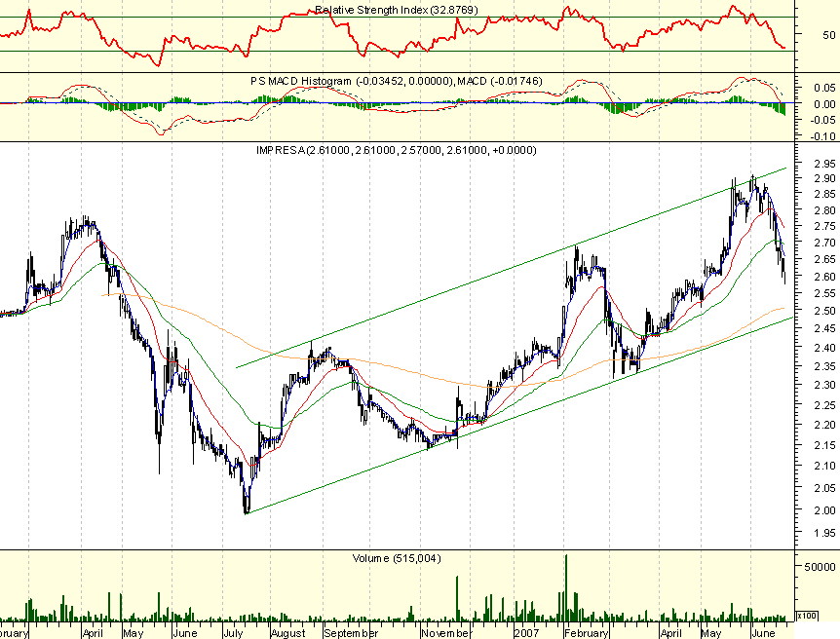Viewport: 840px width, 639px height.
Task: Select the 2.90 price axis label
Action: point(824,178)
